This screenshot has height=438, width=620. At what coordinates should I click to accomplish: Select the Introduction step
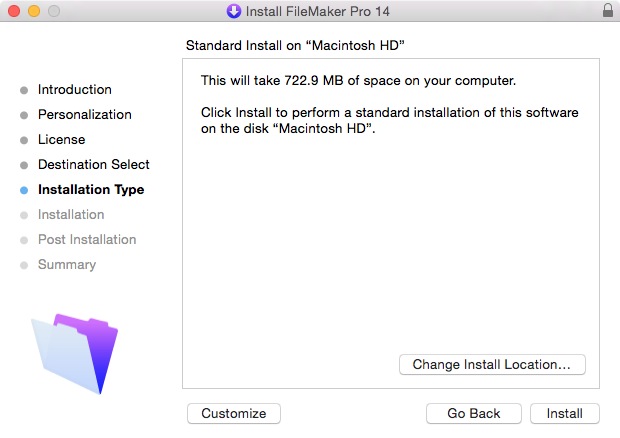(x=75, y=89)
